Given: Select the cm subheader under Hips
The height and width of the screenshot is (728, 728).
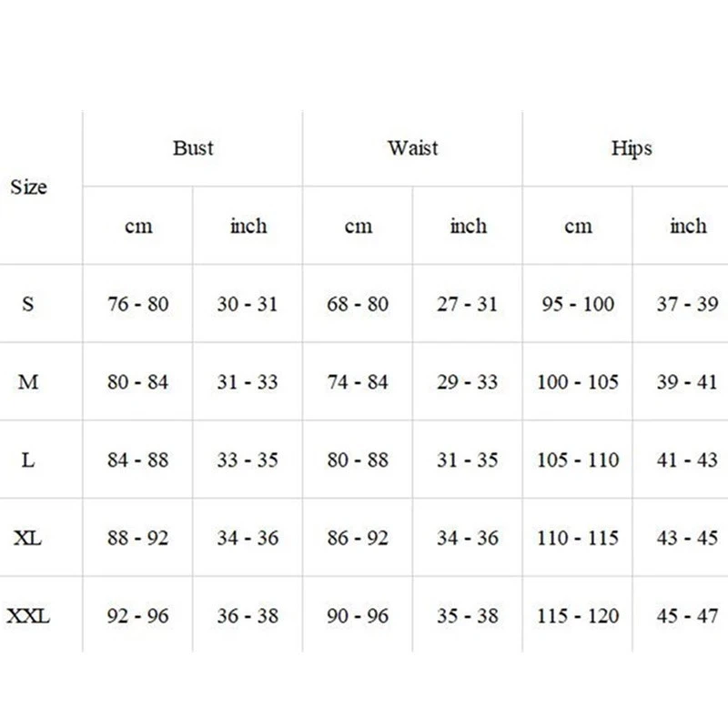Looking at the screenshot, I should click(577, 226).
